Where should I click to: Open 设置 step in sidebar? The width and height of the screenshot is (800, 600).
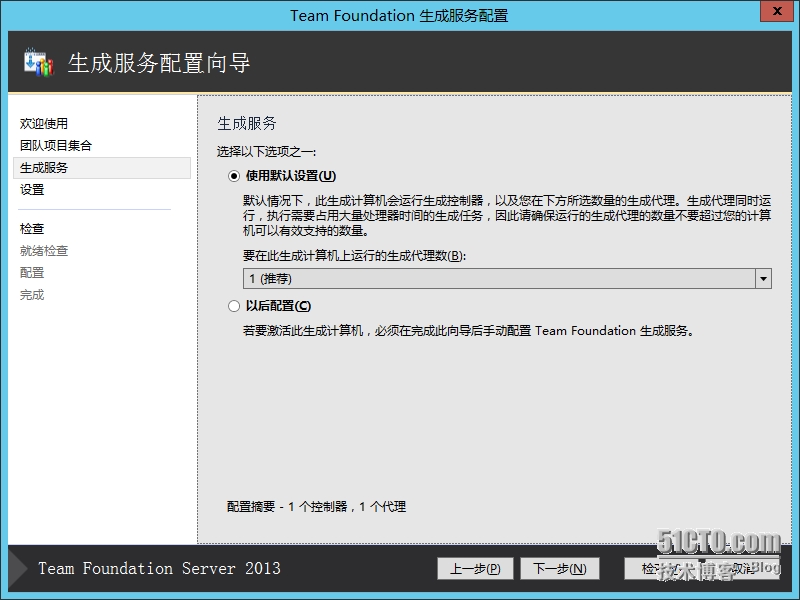click(32, 190)
